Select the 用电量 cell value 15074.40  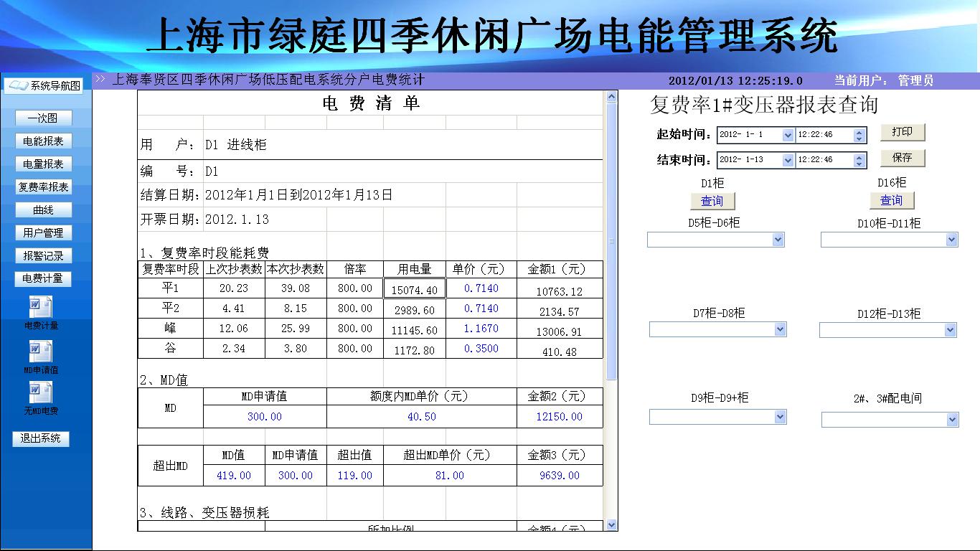(x=415, y=289)
